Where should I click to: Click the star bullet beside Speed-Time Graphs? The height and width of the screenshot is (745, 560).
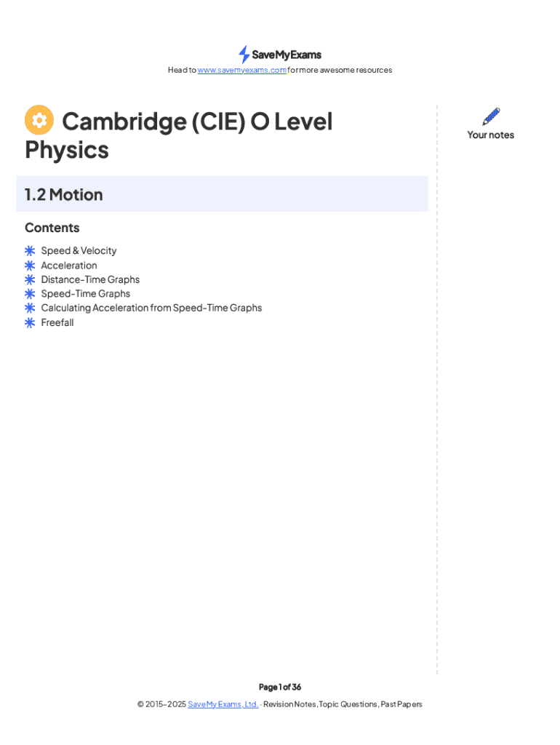[30, 294]
